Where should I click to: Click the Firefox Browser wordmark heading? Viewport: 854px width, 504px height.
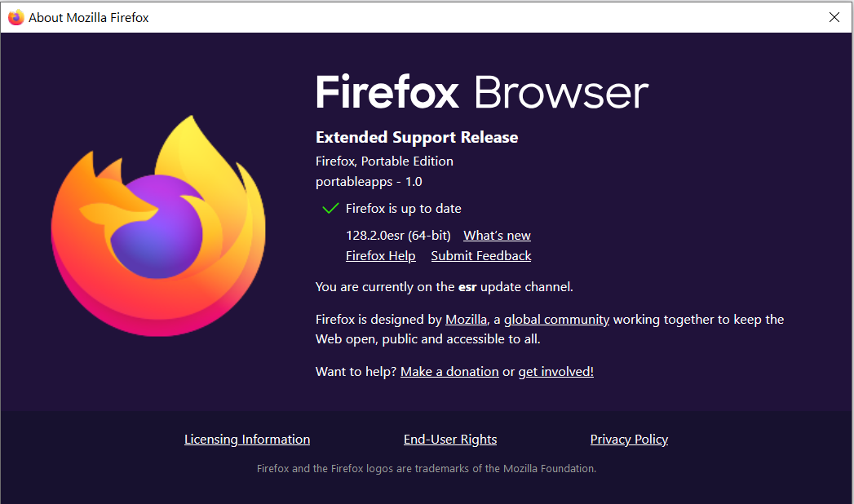(481, 92)
